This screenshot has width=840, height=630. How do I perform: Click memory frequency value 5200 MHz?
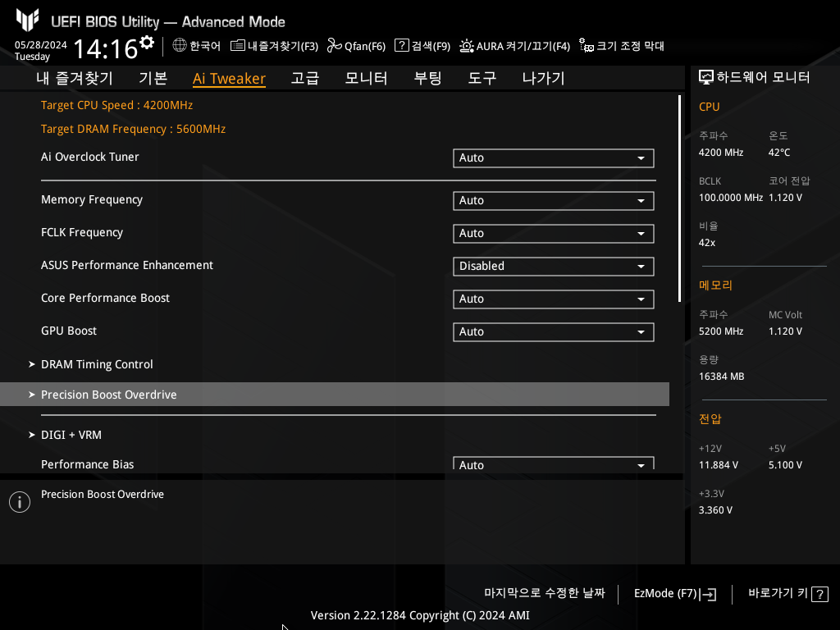721,331
